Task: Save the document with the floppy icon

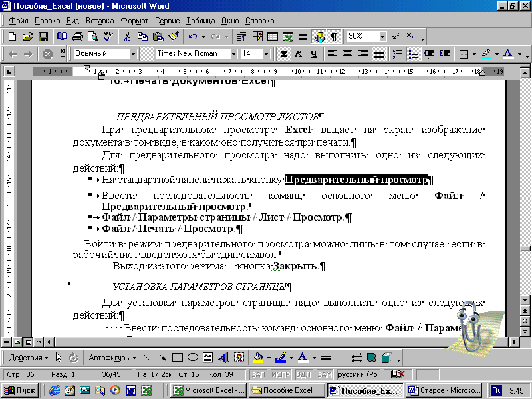Action: (43, 37)
